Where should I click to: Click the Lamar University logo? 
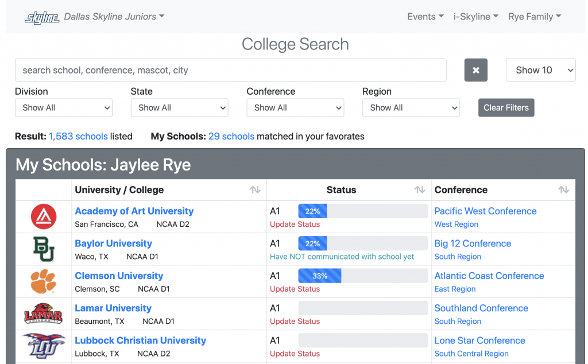(44, 313)
